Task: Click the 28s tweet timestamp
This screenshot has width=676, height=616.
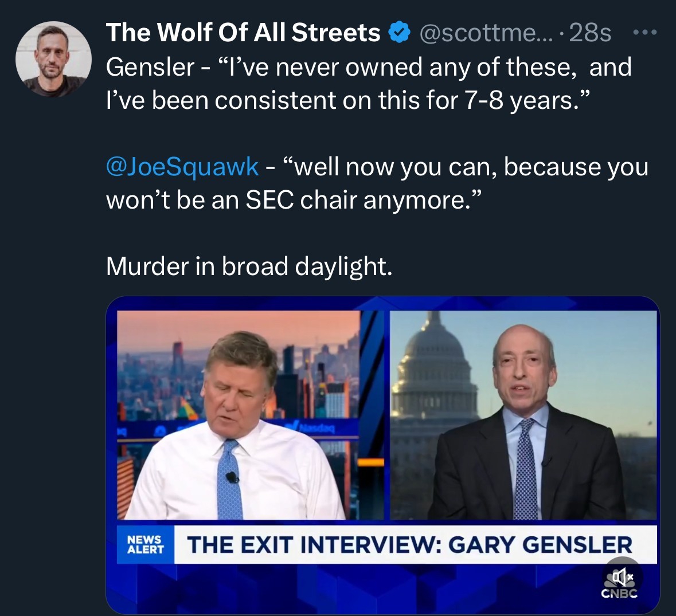Action: click(x=589, y=33)
